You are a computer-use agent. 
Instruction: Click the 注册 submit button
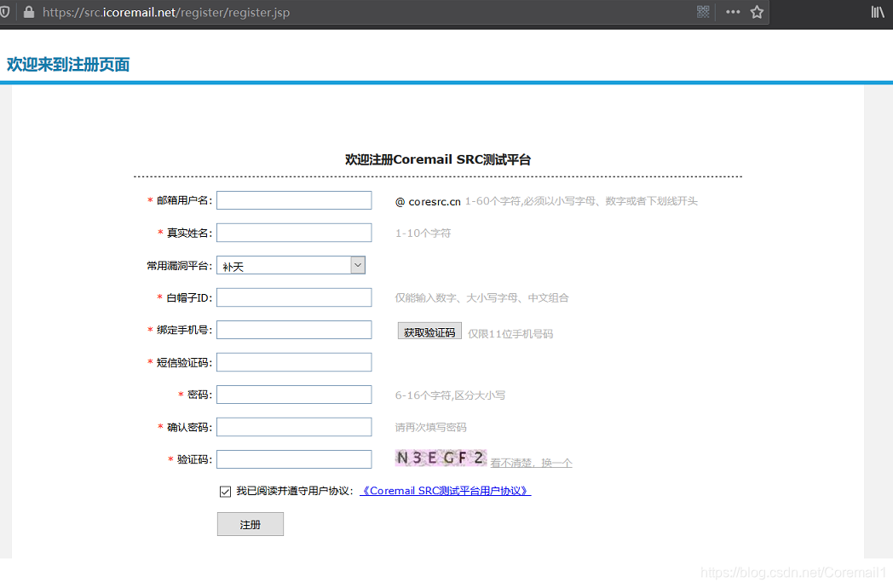pyautogui.click(x=250, y=524)
